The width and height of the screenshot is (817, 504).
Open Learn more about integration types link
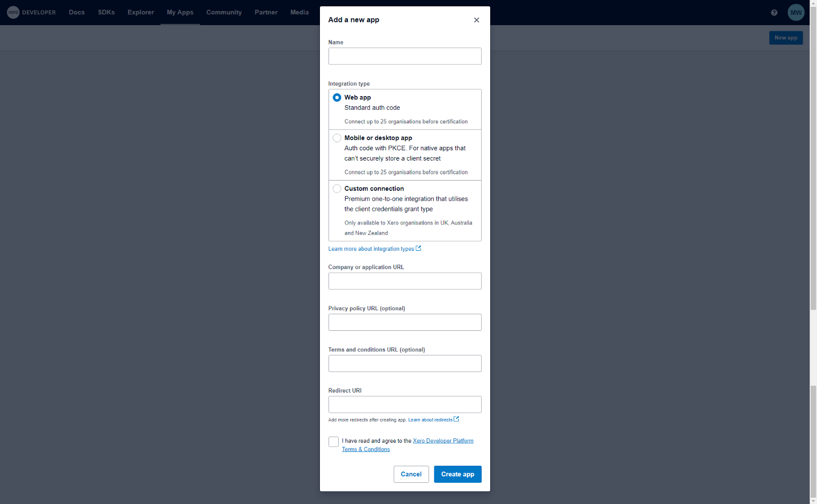click(371, 248)
